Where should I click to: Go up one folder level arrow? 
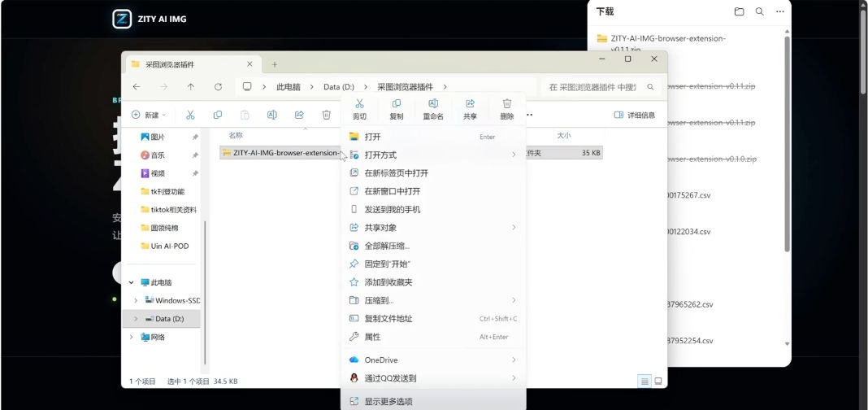coord(191,87)
